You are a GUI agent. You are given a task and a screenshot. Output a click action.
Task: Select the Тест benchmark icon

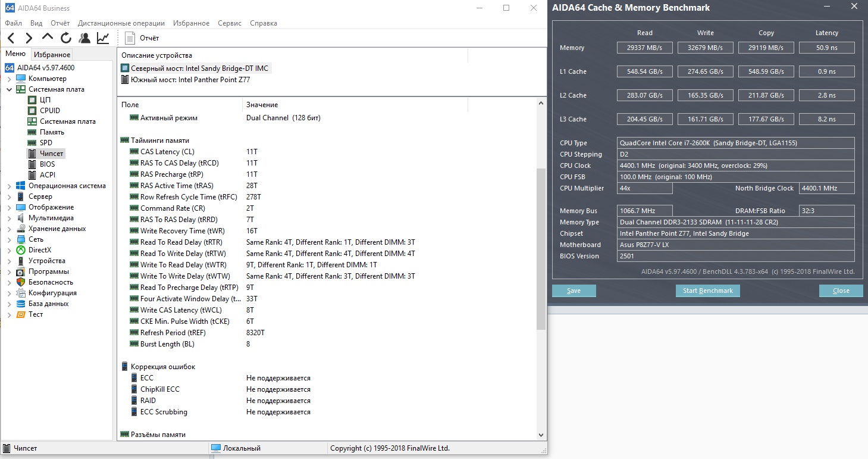tap(21, 314)
